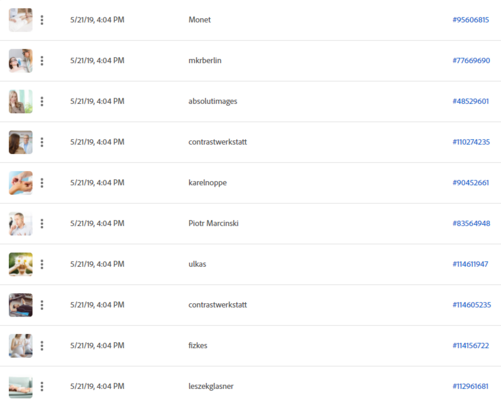The image size is (501, 406).
Task: Open asset link #95606815
Action: coord(471,20)
